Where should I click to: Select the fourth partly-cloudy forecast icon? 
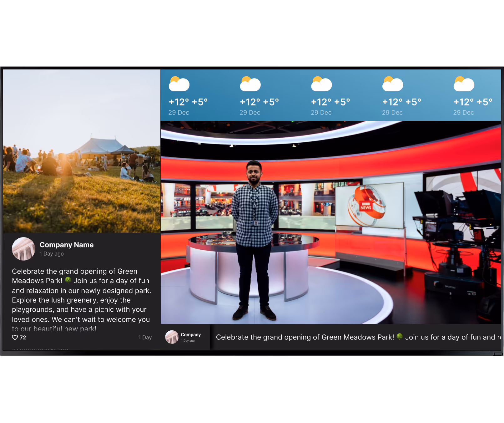pos(393,83)
